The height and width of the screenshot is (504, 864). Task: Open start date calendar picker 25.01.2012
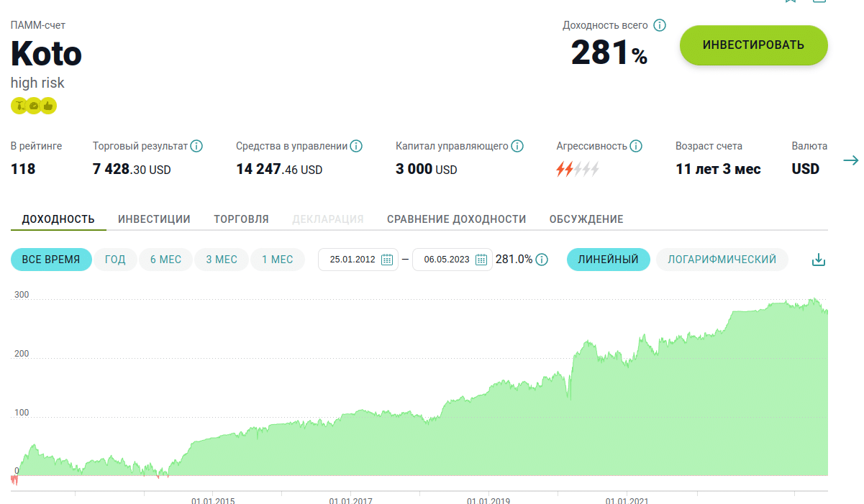386,260
